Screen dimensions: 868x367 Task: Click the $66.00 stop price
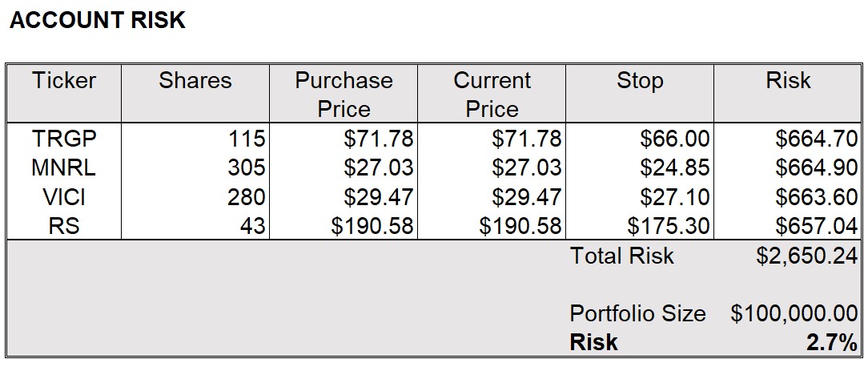tap(675, 139)
